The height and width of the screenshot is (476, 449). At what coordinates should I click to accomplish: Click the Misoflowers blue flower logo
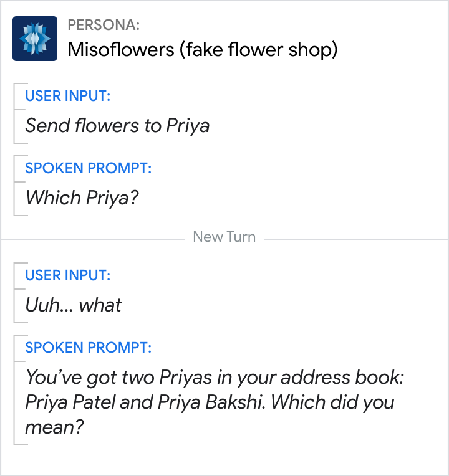[35, 39]
